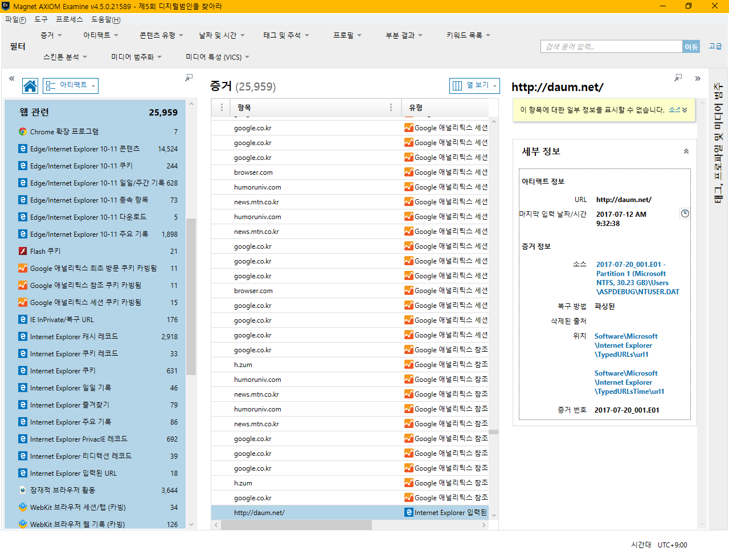Open the 파일 menu

[15, 19]
